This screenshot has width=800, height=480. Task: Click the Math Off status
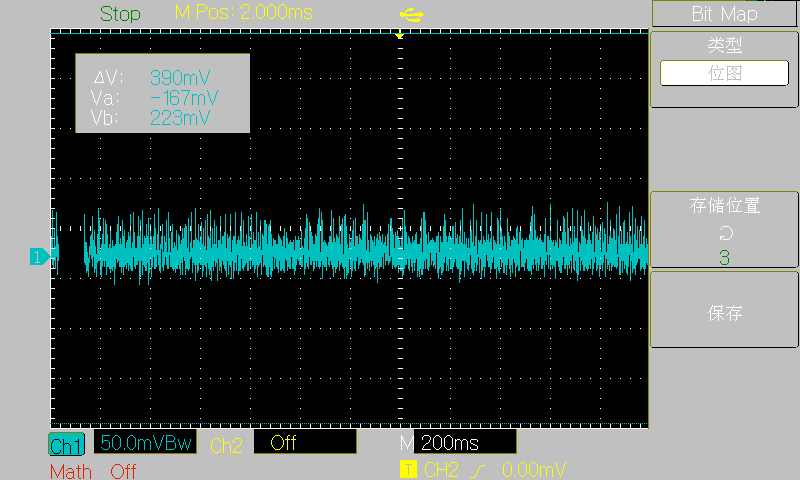click(123, 471)
